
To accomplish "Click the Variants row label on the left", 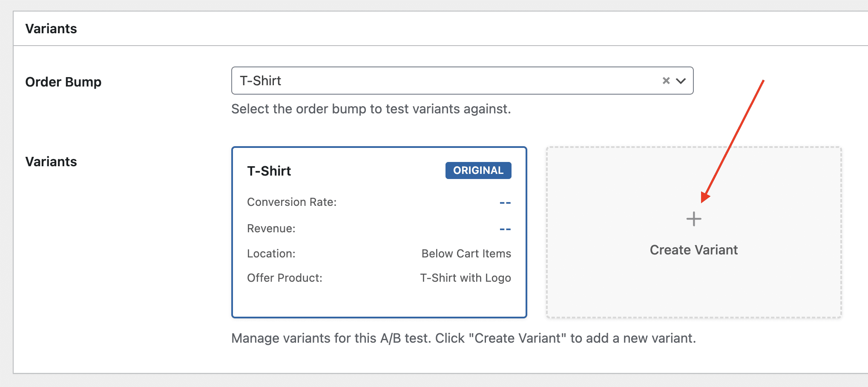I will (51, 162).
